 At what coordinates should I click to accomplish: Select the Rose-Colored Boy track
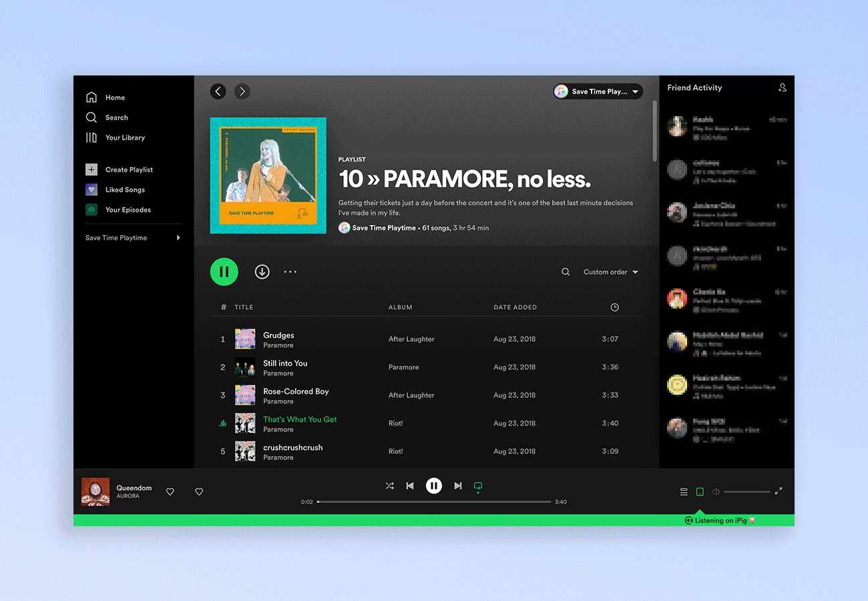tap(296, 391)
